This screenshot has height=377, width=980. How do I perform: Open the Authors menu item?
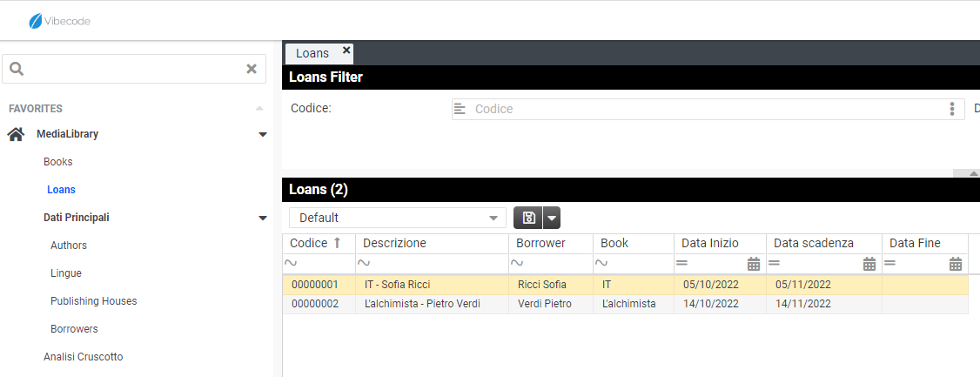[69, 246]
